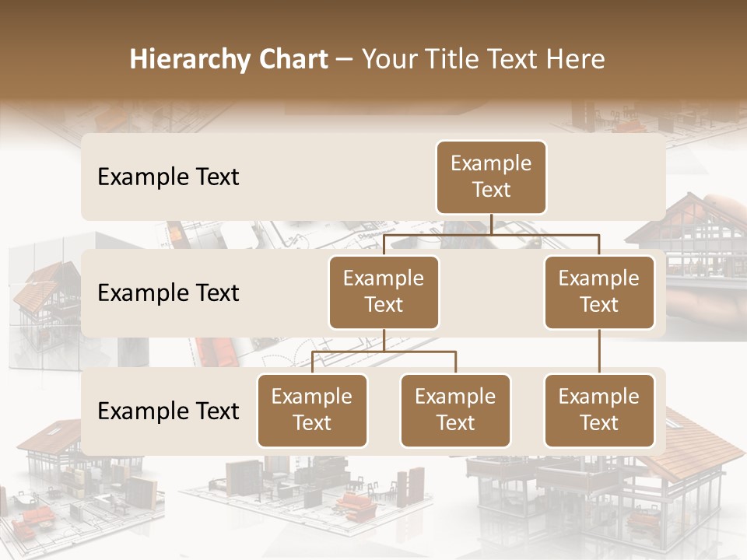Select the Your Title Text Here text
The image size is (747, 560).
(482, 58)
